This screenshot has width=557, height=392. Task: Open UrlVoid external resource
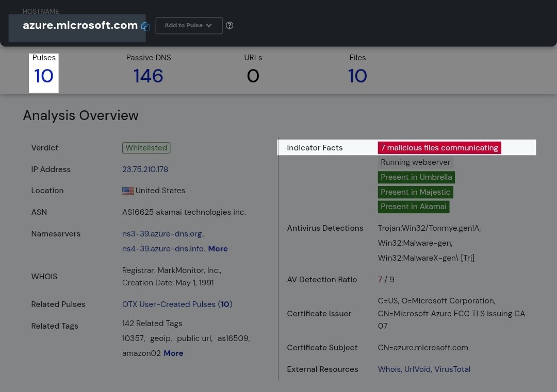[417, 369]
